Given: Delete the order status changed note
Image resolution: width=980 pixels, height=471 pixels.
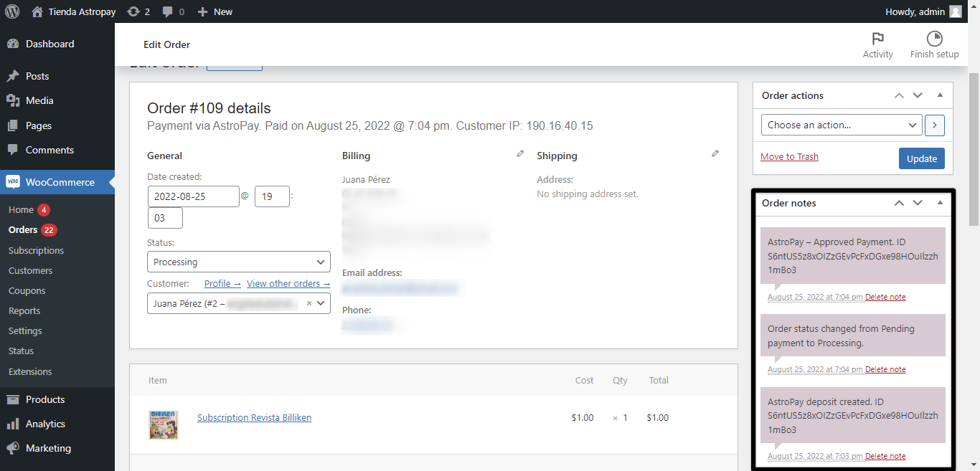Looking at the screenshot, I should tap(885, 369).
